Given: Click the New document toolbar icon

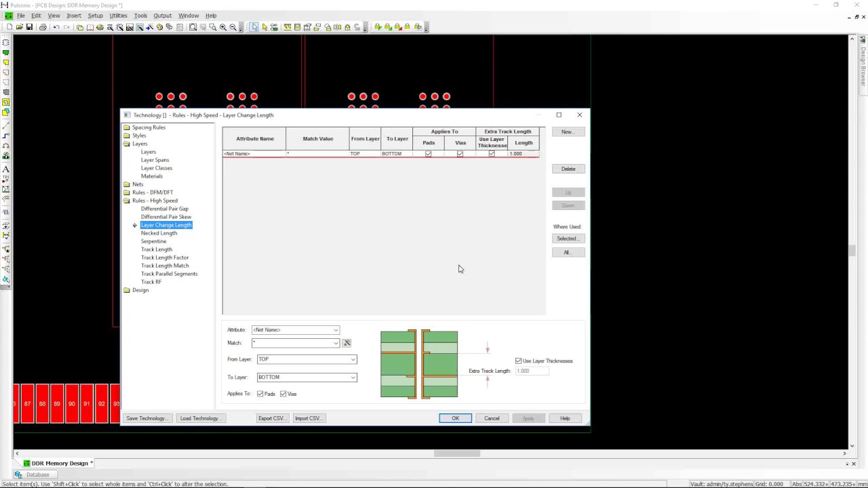Looking at the screenshot, I should click(9, 27).
